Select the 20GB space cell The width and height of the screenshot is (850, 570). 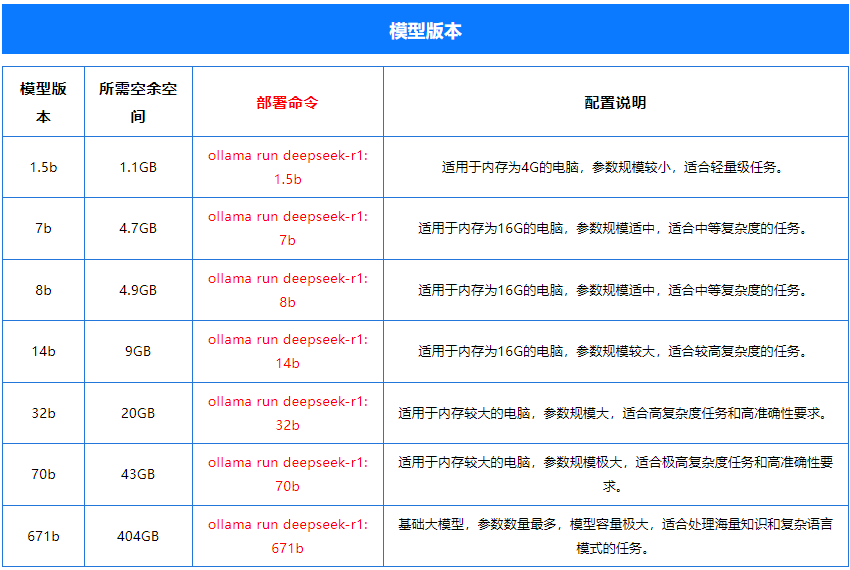[x=138, y=413]
